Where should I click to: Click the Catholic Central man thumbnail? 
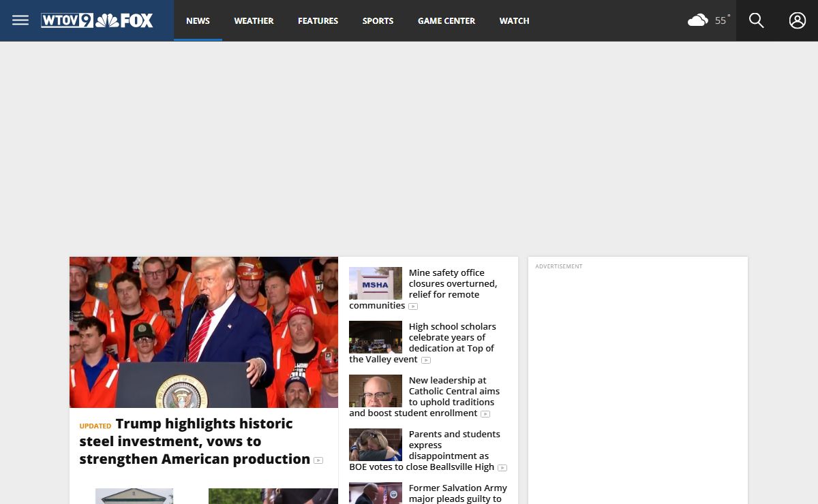pos(376,391)
